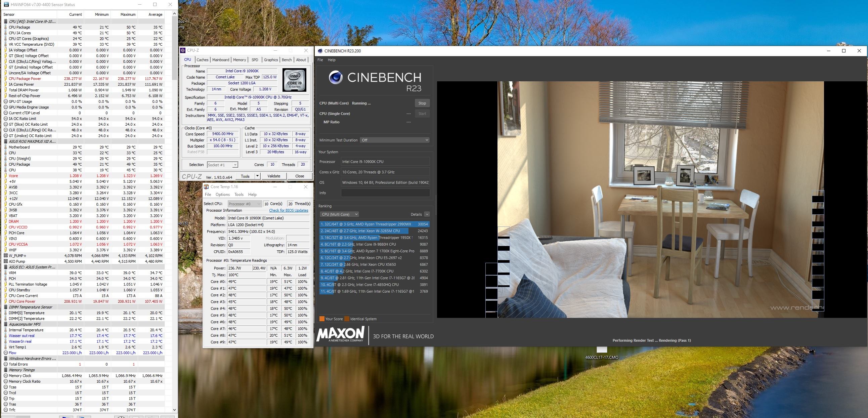Click the clock icon beside IA OC Ratio Limit
The width and height of the screenshot is (868, 418).
pyautogui.click(x=5, y=119)
